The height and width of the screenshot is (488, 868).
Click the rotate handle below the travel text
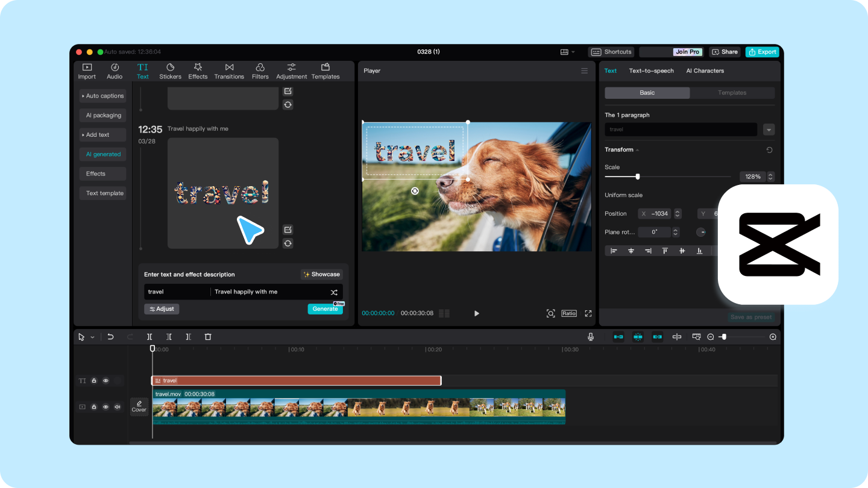tap(415, 191)
